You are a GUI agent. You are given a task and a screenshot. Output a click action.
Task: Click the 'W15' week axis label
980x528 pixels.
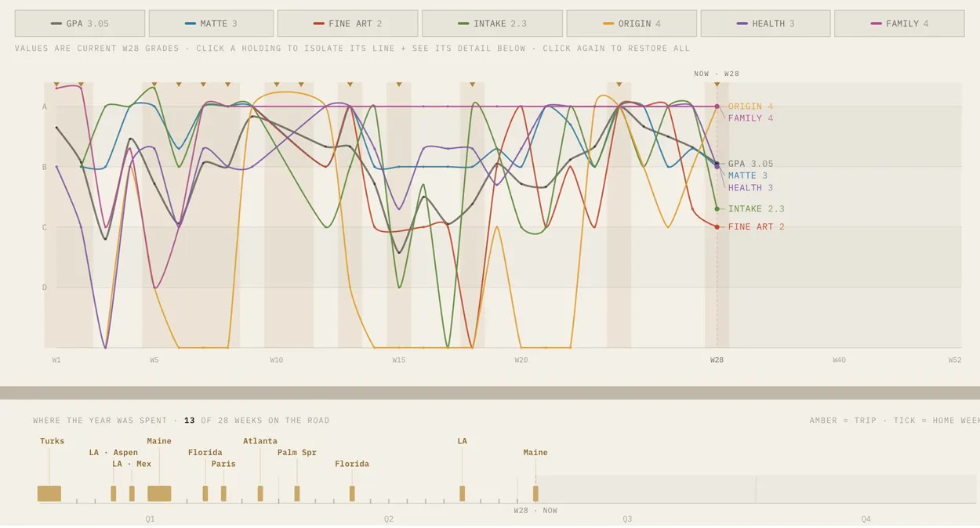tap(399, 360)
